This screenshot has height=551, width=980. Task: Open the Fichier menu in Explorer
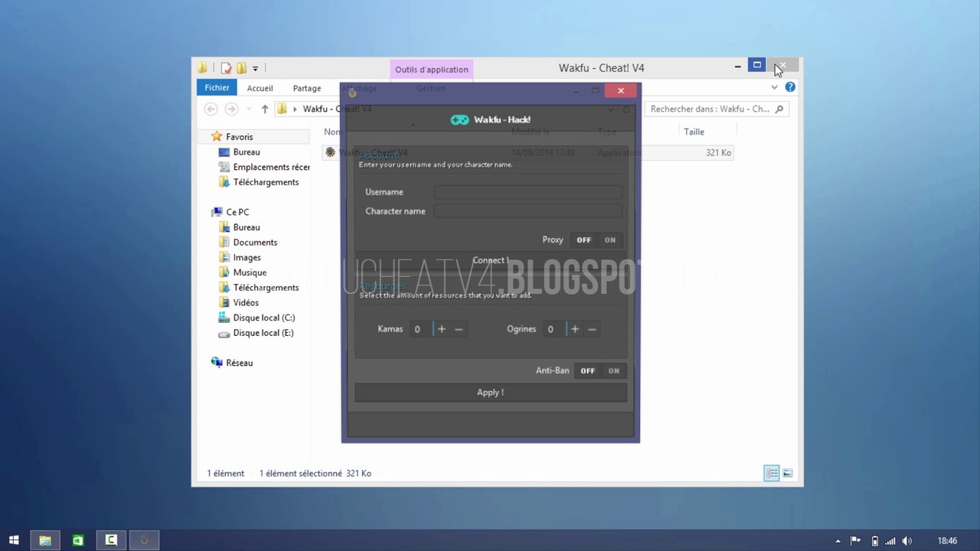tap(217, 88)
